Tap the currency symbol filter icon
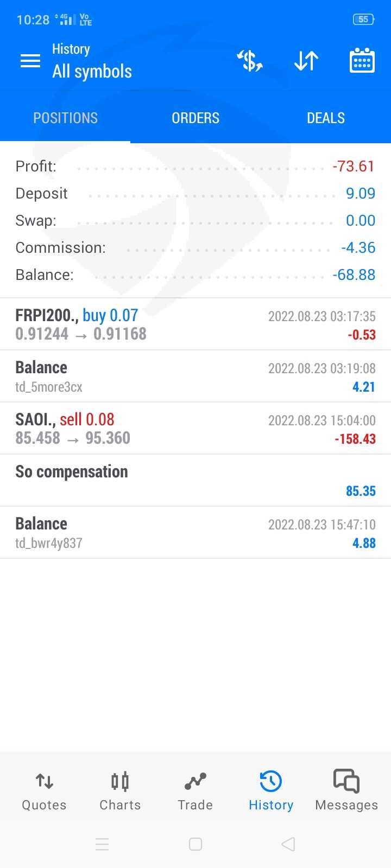The height and width of the screenshot is (868, 391). click(250, 61)
